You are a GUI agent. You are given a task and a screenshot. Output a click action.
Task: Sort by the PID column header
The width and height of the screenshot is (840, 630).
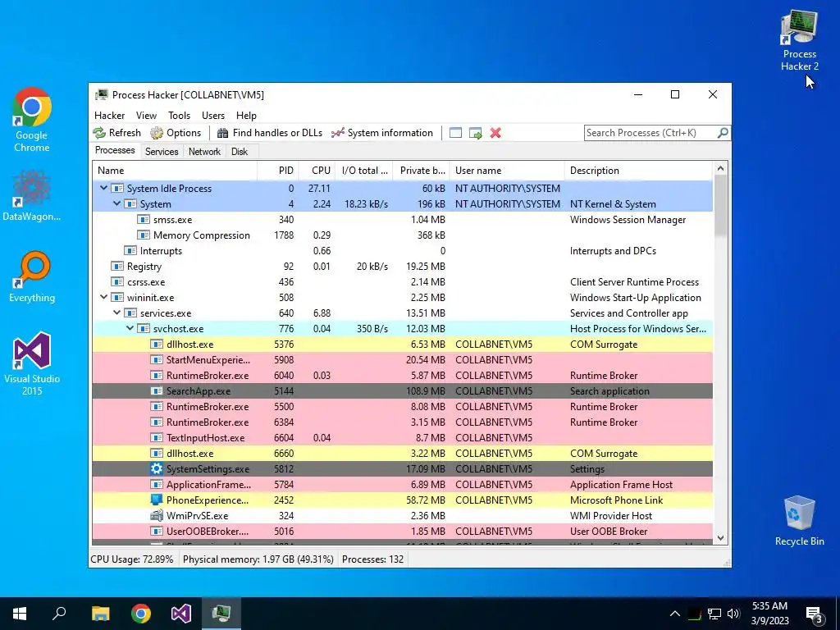tap(278, 171)
